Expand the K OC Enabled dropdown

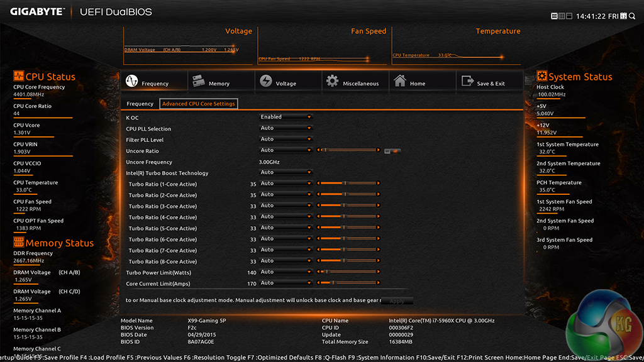click(286, 117)
